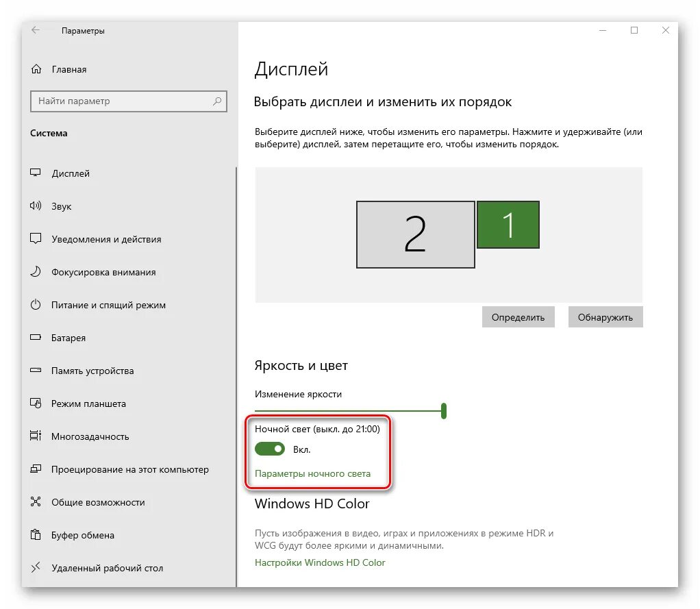The image size is (700, 609).
Task: Select Дисплей label in sidebar
Action: click(71, 173)
